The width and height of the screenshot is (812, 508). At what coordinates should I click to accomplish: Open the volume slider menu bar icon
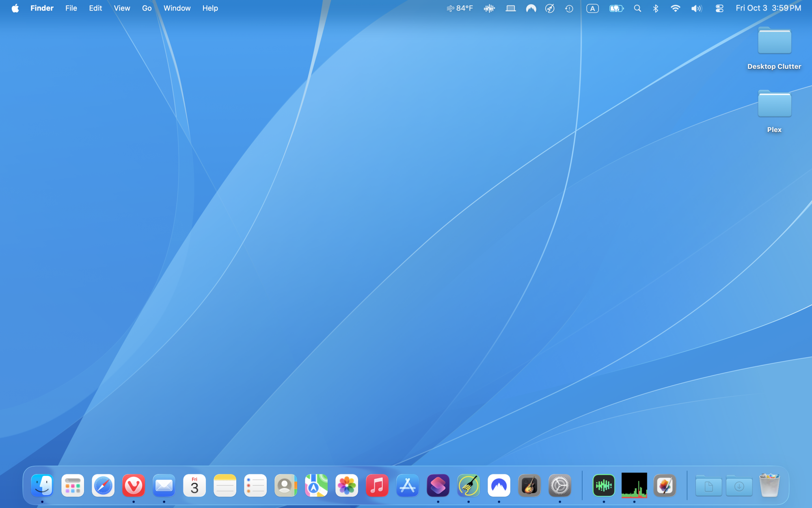click(x=696, y=8)
